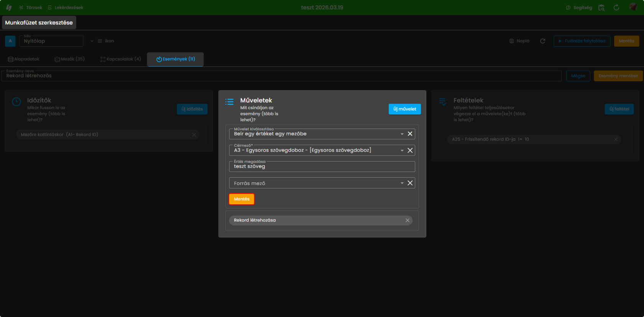Remove the Mezőre kattintáskor timer chip
This screenshot has width=644, height=317.
(194, 135)
